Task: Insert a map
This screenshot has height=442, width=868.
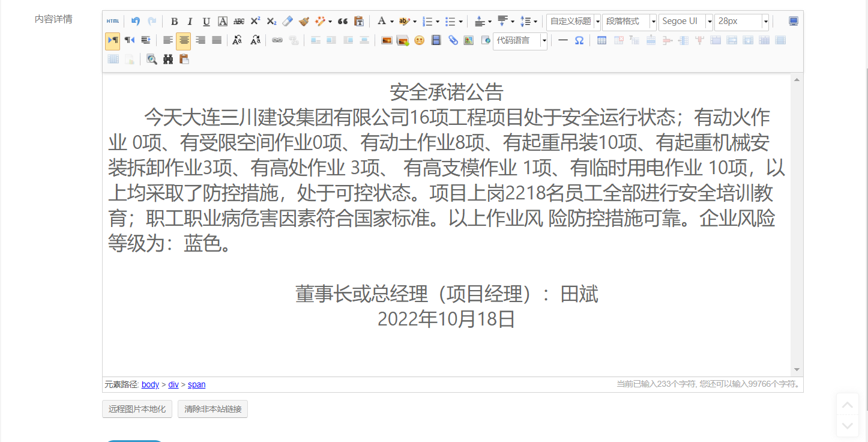Action: (469, 41)
